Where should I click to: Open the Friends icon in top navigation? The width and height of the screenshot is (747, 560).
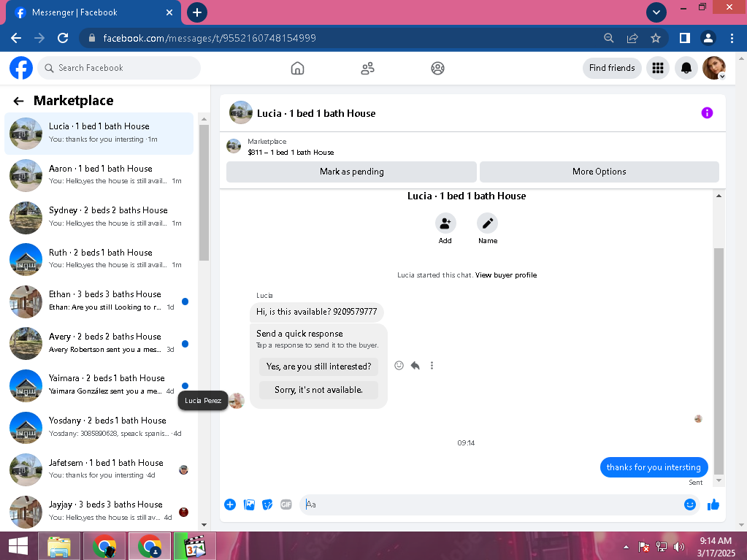367,68
